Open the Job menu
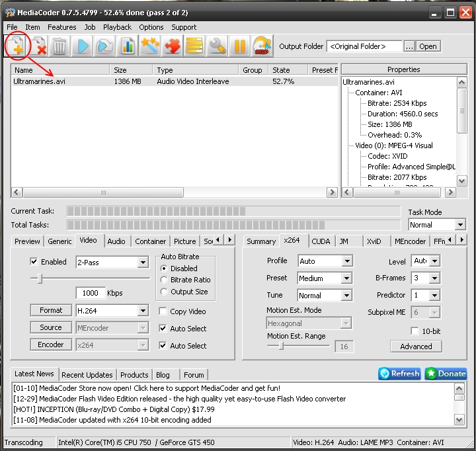Screen dimensions: 476x451 [90, 27]
